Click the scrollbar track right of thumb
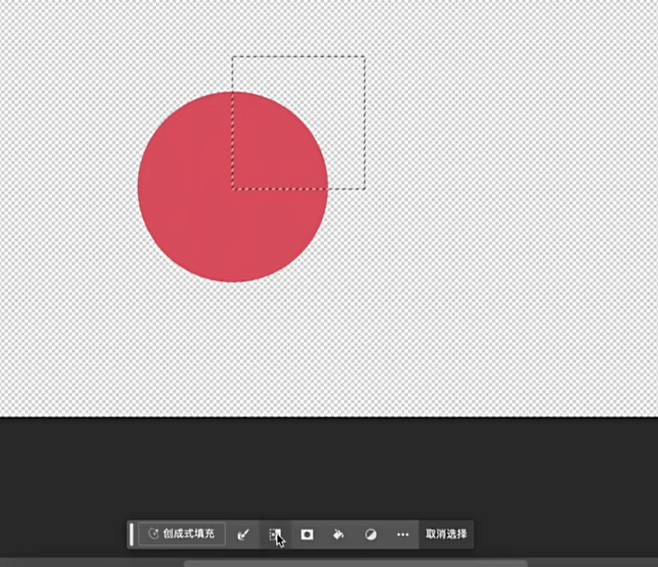The height and width of the screenshot is (567, 658). [593, 563]
